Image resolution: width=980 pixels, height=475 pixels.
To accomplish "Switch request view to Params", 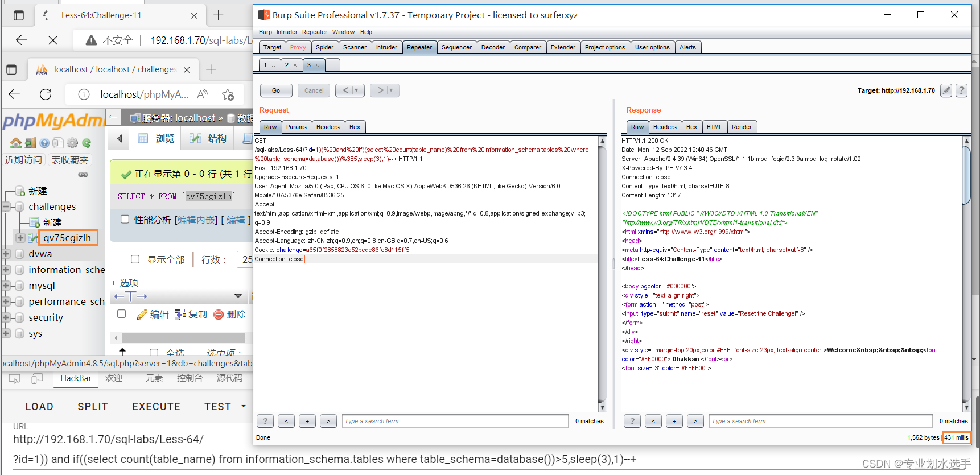I will click(x=296, y=127).
